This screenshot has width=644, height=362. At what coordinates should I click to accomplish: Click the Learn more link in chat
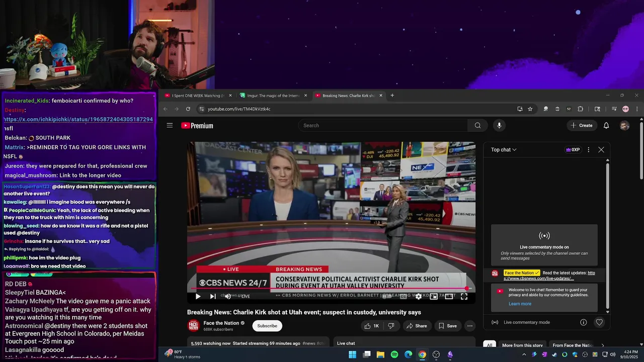point(520,304)
